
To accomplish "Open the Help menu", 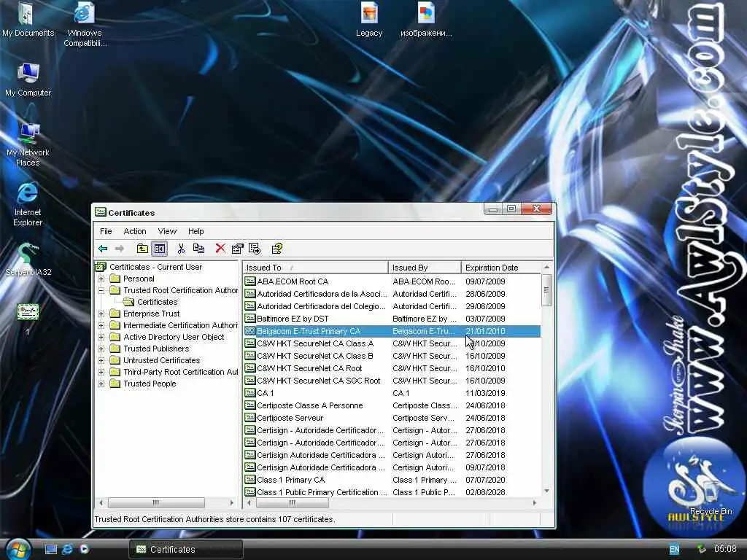I will (196, 231).
